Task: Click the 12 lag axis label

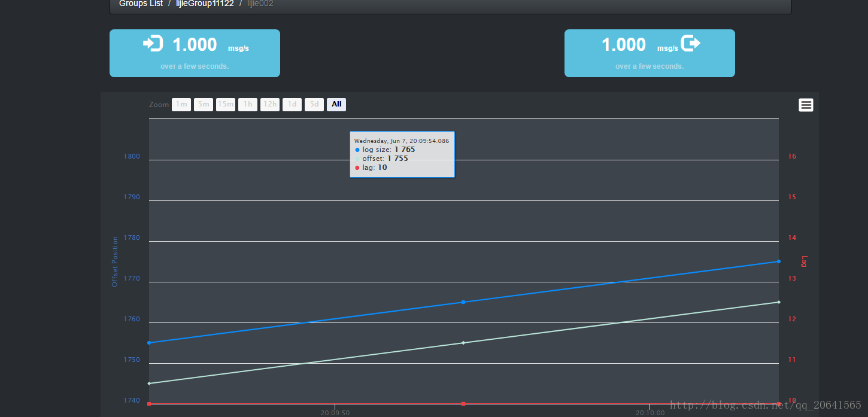Action: pyautogui.click(x=793, y=319)
